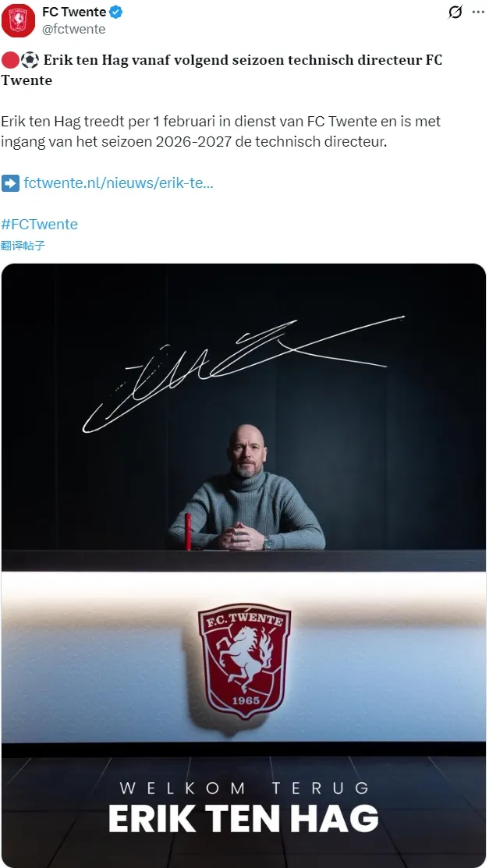This screenshot has width=489, height=868.
Task: Click the FC Twente display name
Action: tap(74, 12)
